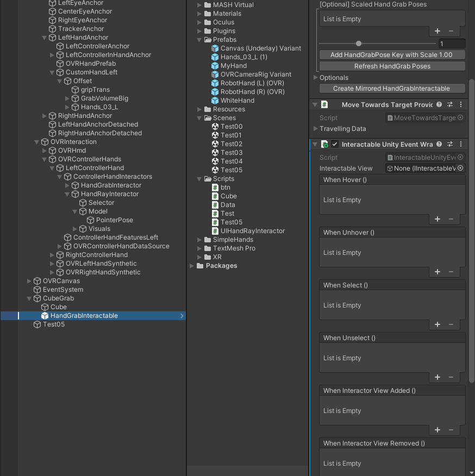Open presets for Move Towards Target Provider
475x476 pixels.
coord(450,104)
